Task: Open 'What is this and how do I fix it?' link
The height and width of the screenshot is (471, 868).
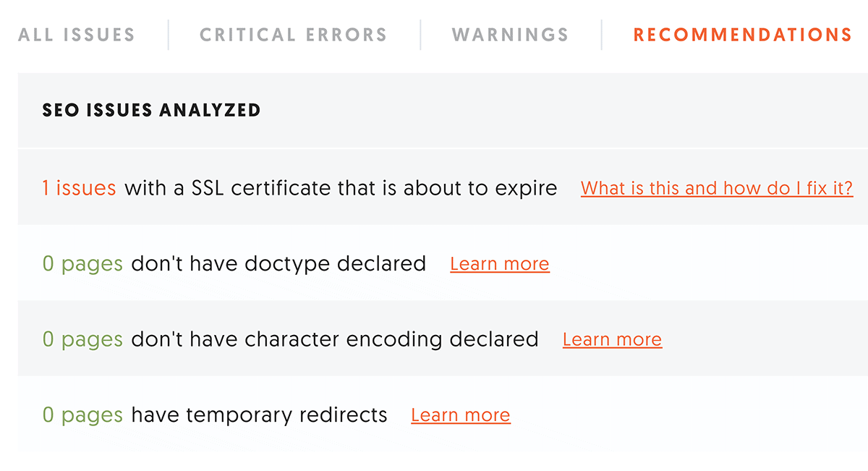Action: point(717,189)
